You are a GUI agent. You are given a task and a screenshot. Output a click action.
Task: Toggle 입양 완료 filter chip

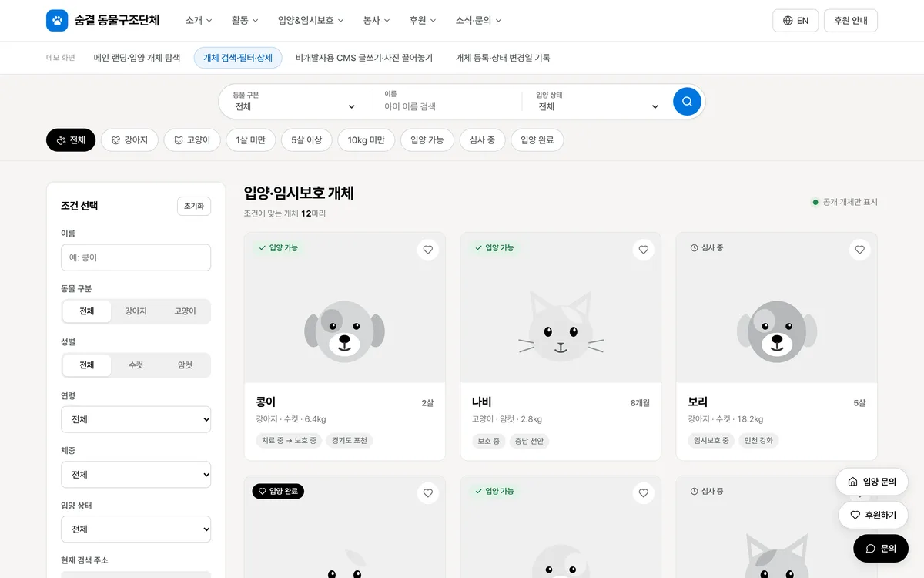(537, 140)
